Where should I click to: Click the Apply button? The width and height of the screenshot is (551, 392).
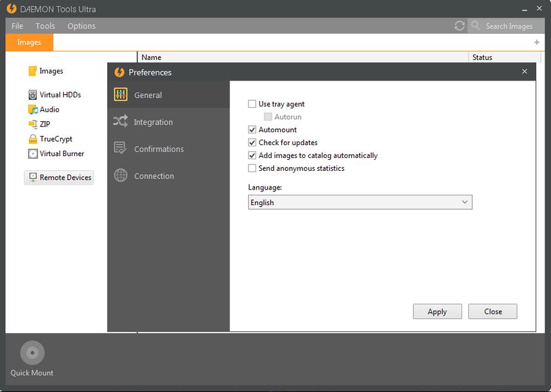click(437, 311)
